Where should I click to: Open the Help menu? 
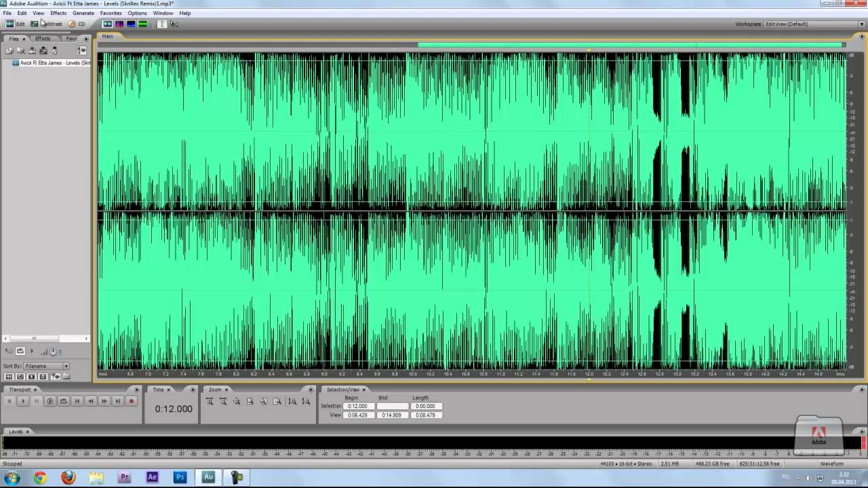[185, 13]
